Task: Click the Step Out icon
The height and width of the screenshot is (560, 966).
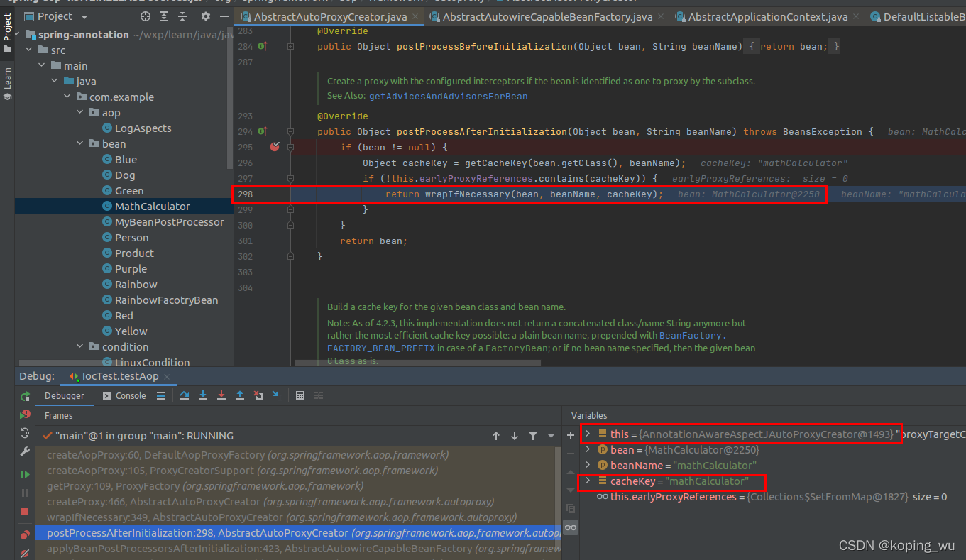Action: tap(240, 395)
